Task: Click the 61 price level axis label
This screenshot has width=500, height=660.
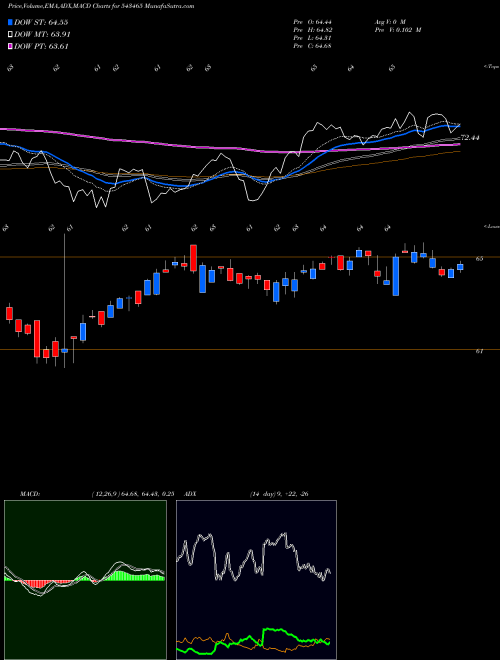Action: pos(479,351)
